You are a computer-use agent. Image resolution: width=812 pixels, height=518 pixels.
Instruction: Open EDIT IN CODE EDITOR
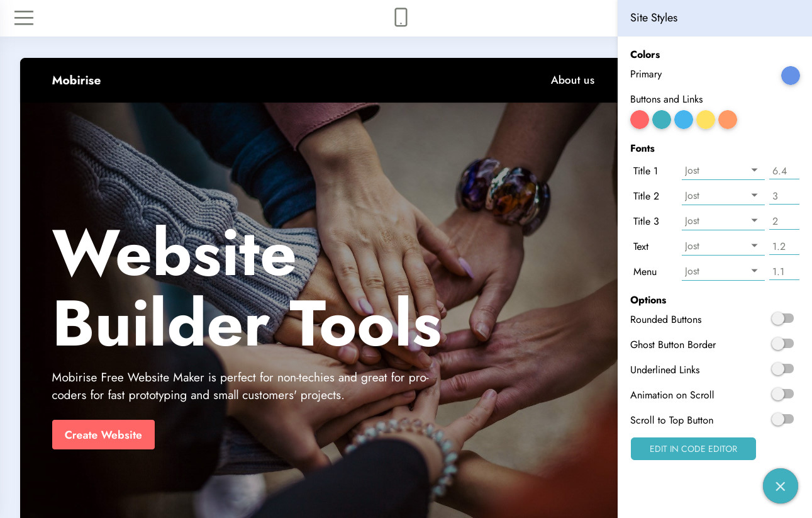click(x=693, y=449)
